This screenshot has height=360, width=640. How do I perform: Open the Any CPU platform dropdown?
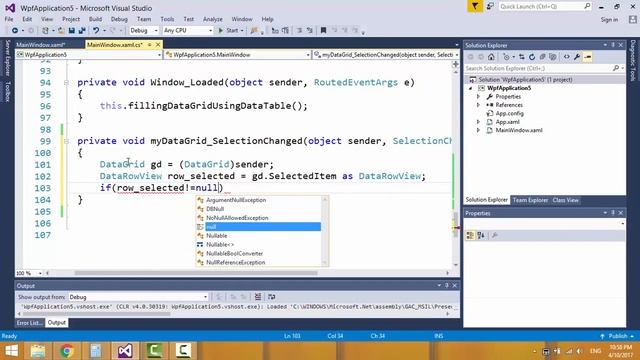[188, 31]
